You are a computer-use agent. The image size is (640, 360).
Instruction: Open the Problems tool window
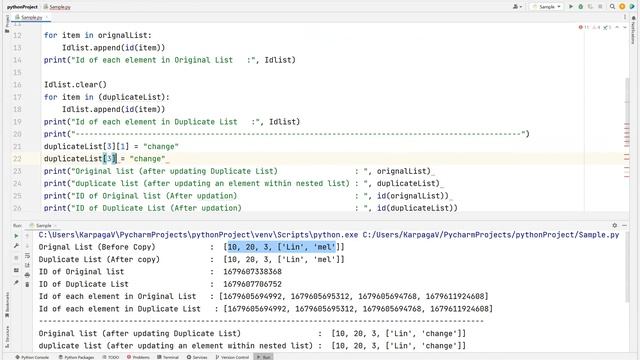[138, 357]
